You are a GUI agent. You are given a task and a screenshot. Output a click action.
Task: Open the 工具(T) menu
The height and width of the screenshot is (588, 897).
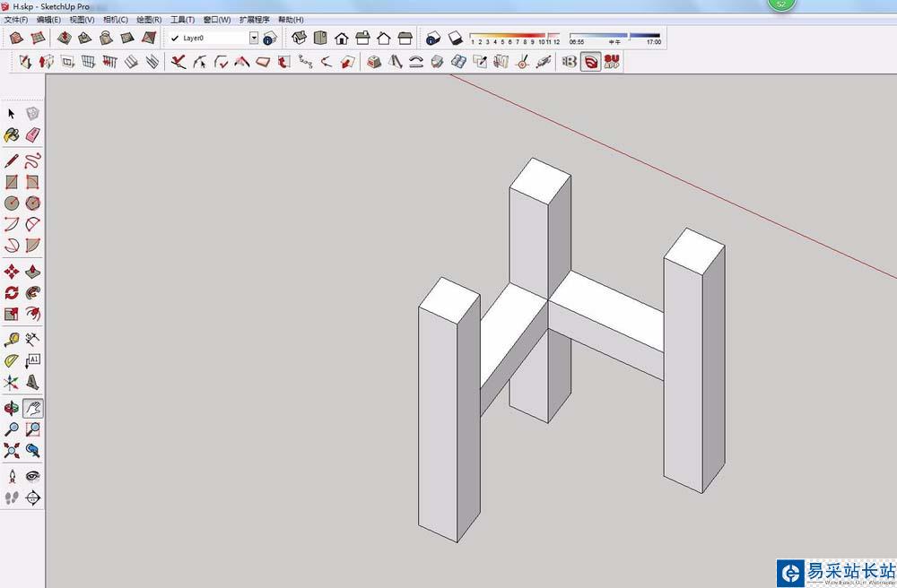182,20
